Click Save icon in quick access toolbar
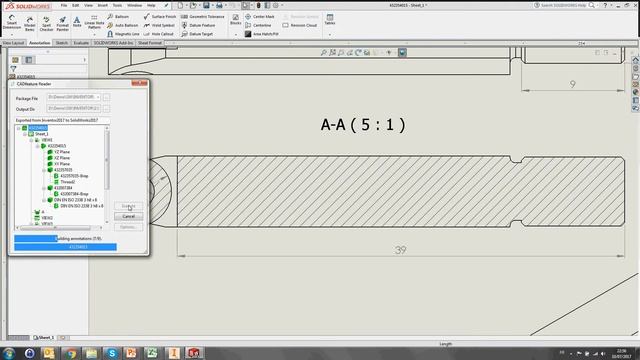Image resolution: width=640 pixels, height=360 pixels. [206, 5]
